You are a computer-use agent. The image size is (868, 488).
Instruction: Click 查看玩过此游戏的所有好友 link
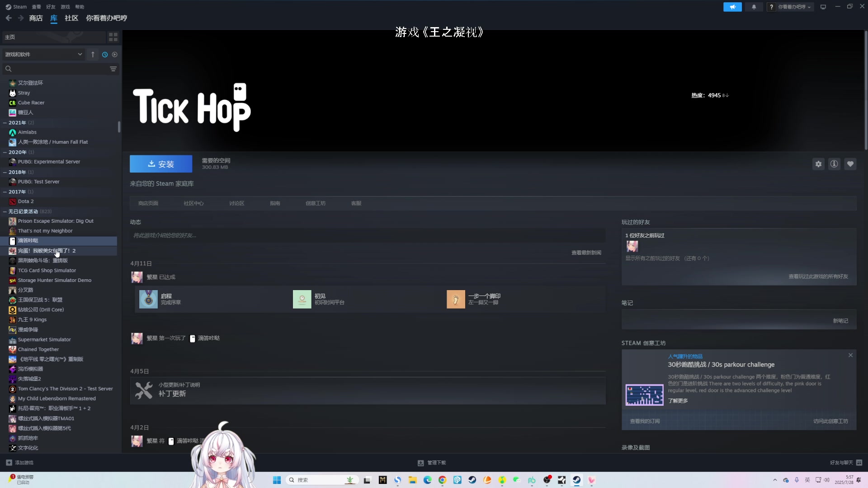point(818,277)
